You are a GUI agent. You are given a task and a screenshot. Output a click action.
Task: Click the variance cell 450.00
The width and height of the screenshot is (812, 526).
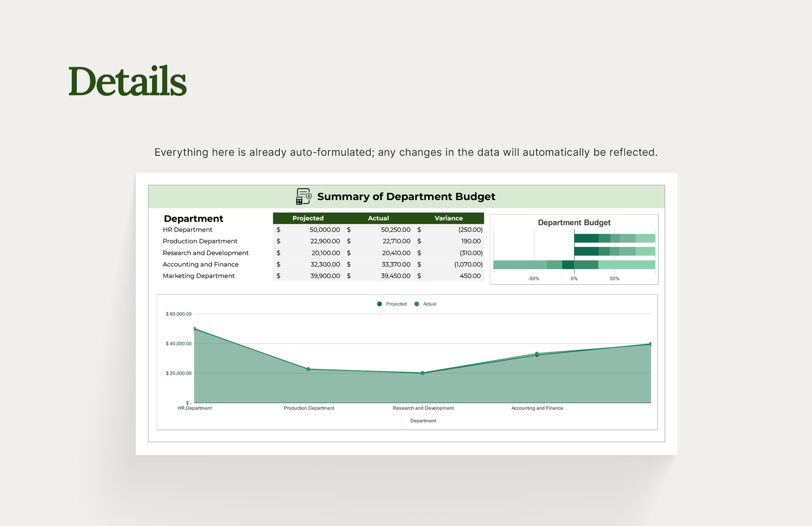(471, 276)
